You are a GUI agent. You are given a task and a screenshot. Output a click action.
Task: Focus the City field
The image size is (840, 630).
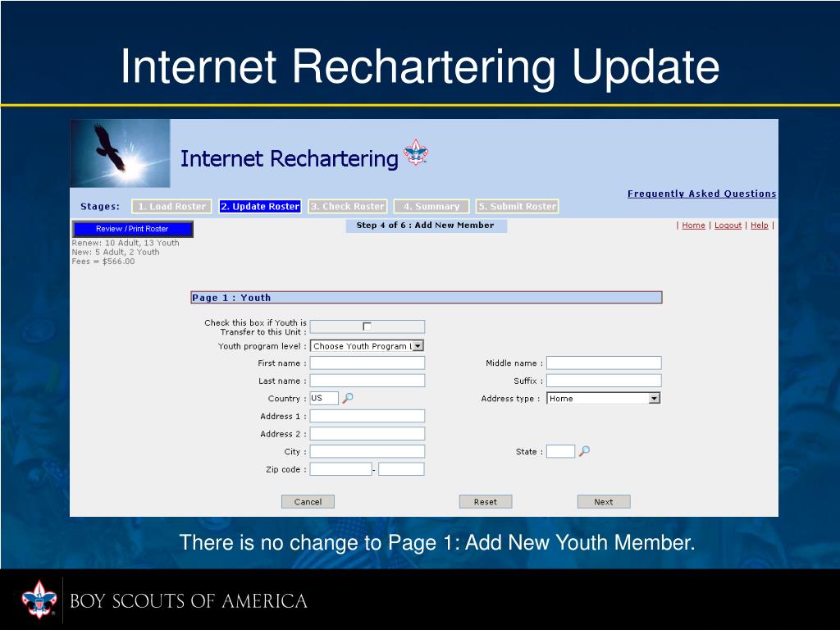[x=367, y=451]
